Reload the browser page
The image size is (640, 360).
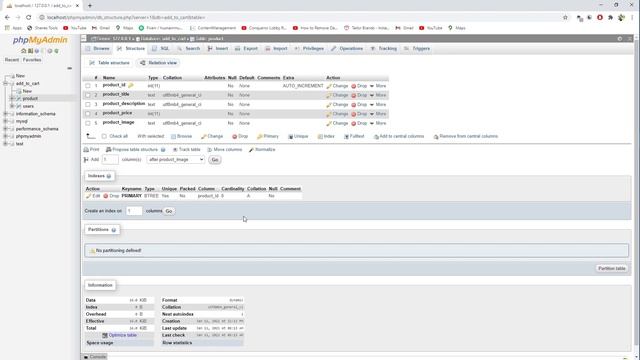point(29,18)
